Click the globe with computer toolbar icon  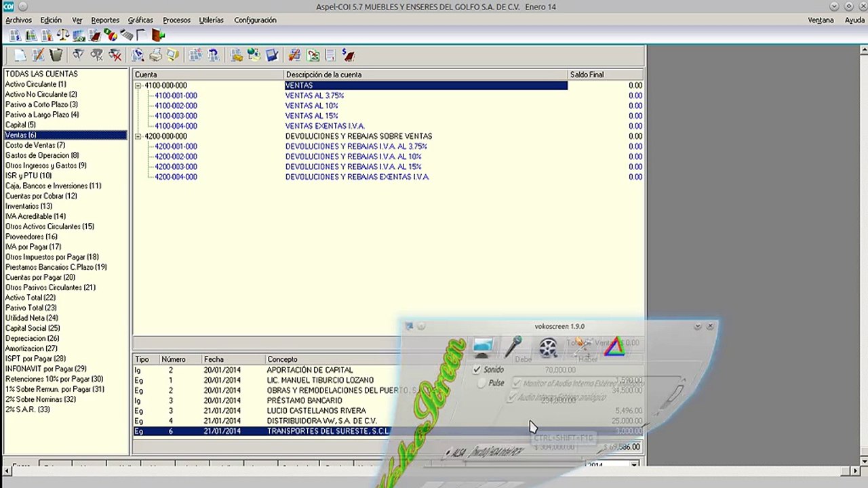(x=254, y=56)
